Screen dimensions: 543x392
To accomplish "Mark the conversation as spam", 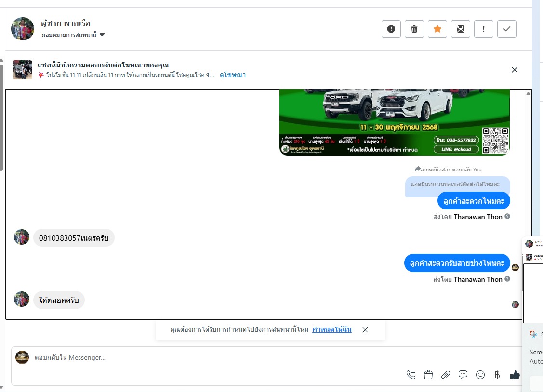I will click(x=391, y=29).
